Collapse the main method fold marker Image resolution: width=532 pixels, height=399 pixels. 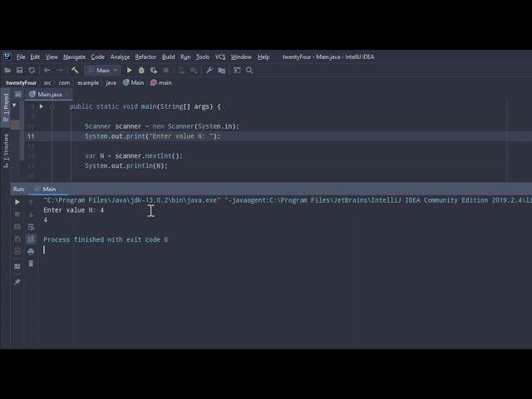pyautogui.click(x=52, y=106)
